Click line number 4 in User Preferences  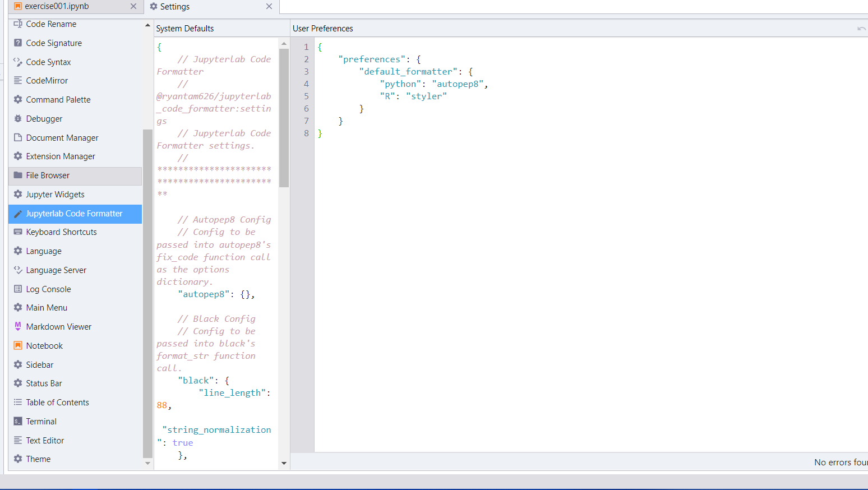(306, 84)
